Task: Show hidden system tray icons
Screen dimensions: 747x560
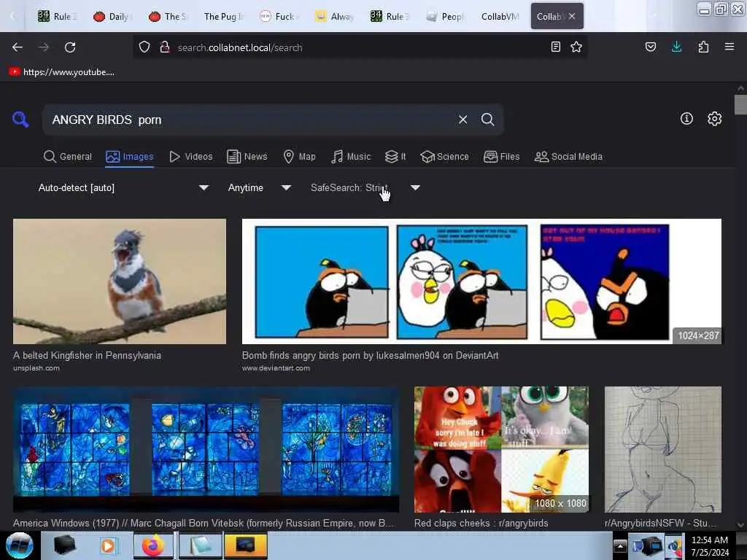Action: point(620,545)
